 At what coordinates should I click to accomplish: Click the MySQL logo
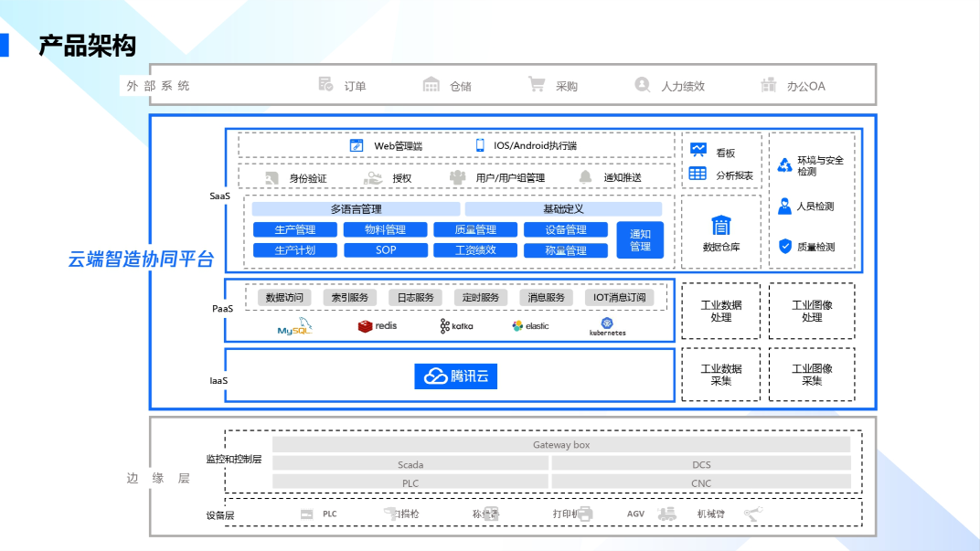point(295,328)
